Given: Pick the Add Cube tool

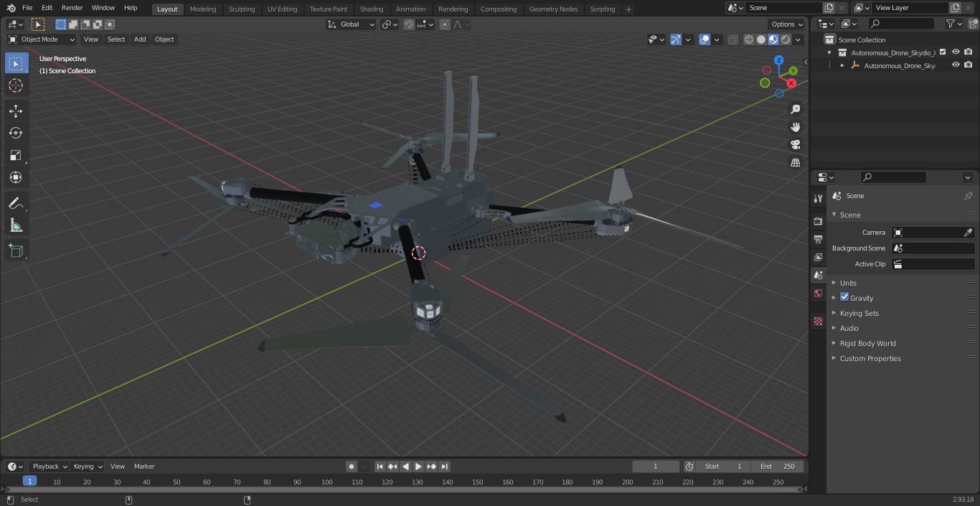Looking at the screenshot, I should pos(16,251).
